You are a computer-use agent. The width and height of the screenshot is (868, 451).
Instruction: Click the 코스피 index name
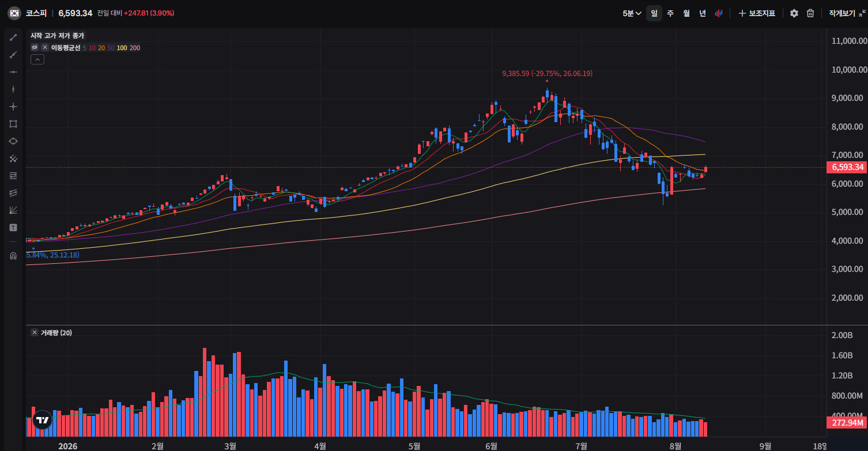click(x=36, y=13)
